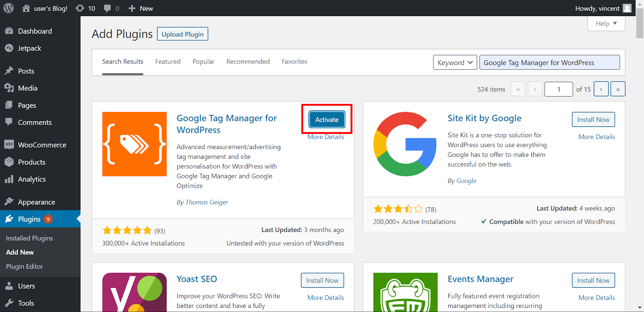This screenshot has height=312, width=644.
Task: Click the plugin search input field
Action: (549, 62)
